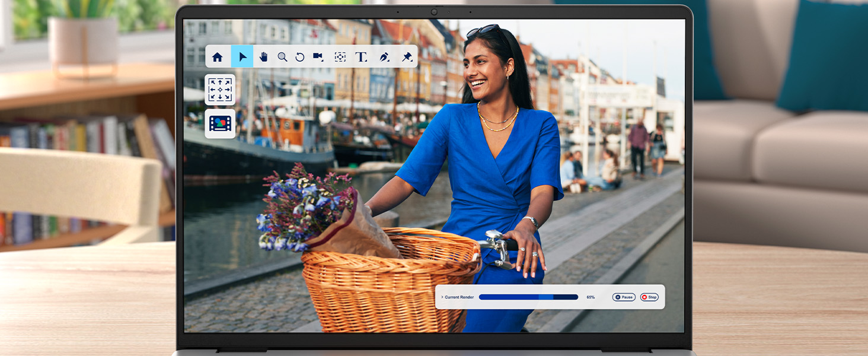Click the 65% render percentage
The width and height of the screenshot is (868, 356).
591,297
